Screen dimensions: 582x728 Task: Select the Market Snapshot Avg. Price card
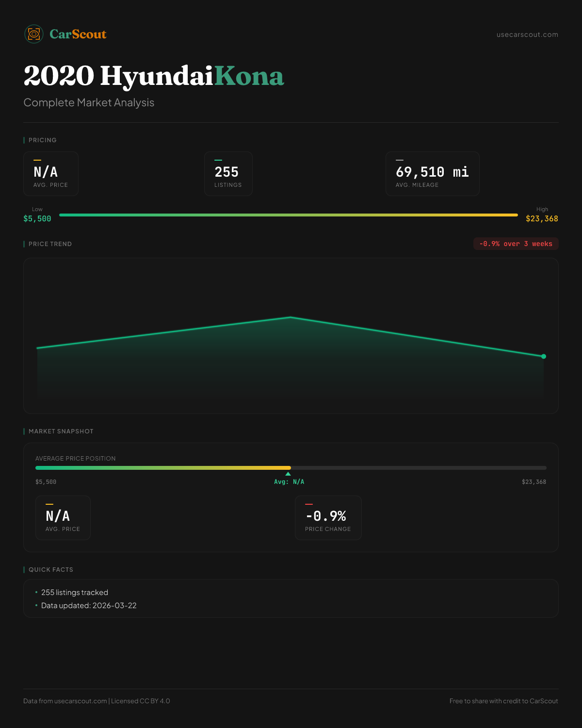pyautogui.click(x=63, y=518)
